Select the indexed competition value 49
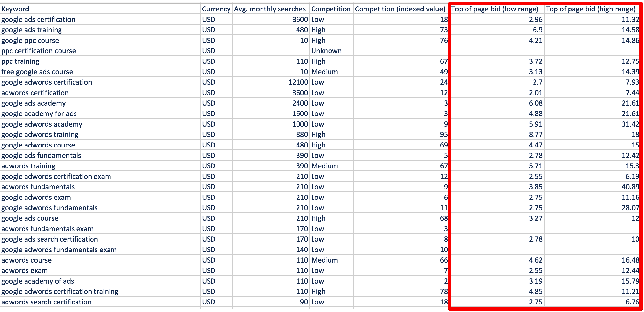This screenshot has height=312, width=644. point(401,72)
